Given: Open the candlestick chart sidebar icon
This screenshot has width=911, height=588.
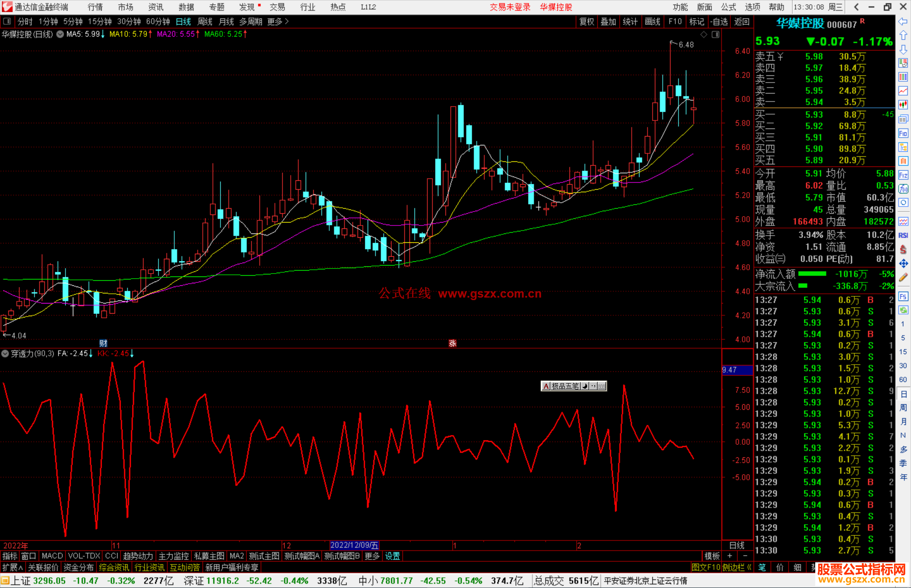Looking at the screenshot, I should [x=903, y=105].
